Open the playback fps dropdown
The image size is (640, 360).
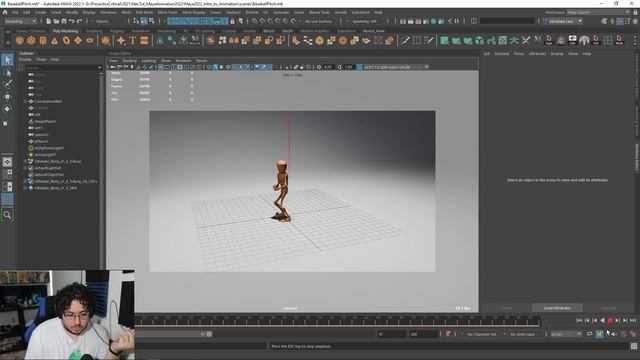coord(566,334)
